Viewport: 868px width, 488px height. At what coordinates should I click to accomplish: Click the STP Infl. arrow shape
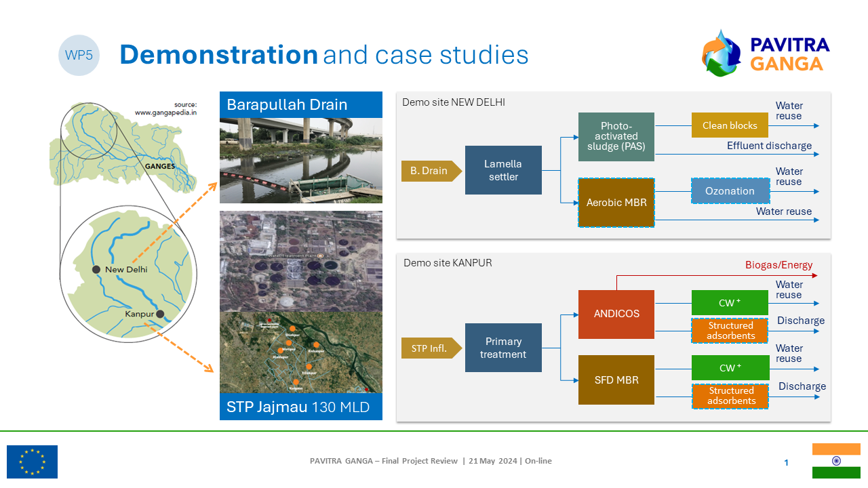[431, 350]
